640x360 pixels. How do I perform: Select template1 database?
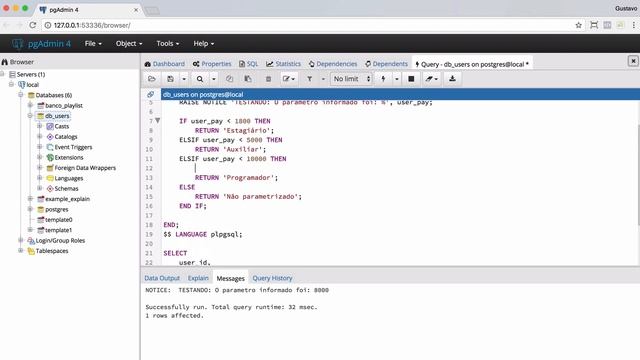[x=58, y=230]
